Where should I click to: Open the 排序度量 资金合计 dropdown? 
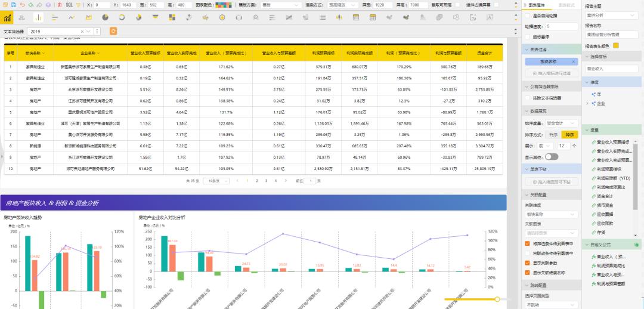tap(562, 123)
